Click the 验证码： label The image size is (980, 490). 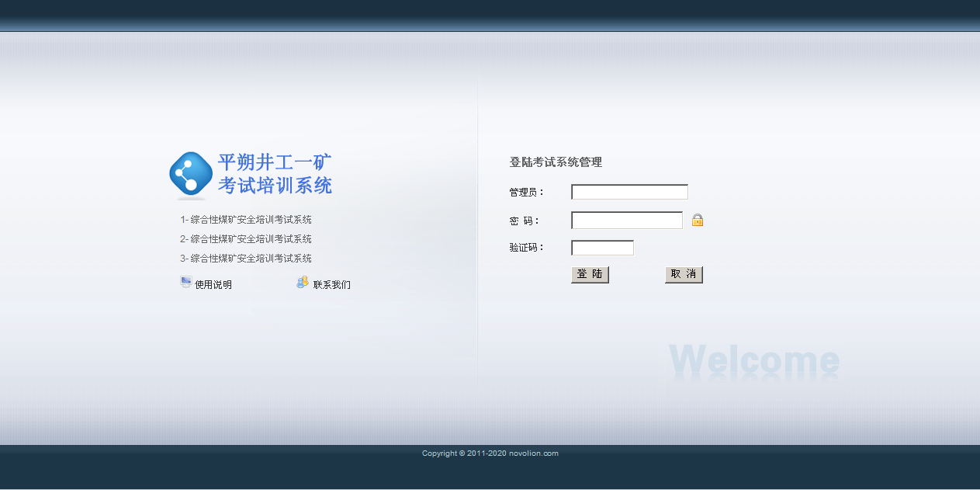coord(528,248)
